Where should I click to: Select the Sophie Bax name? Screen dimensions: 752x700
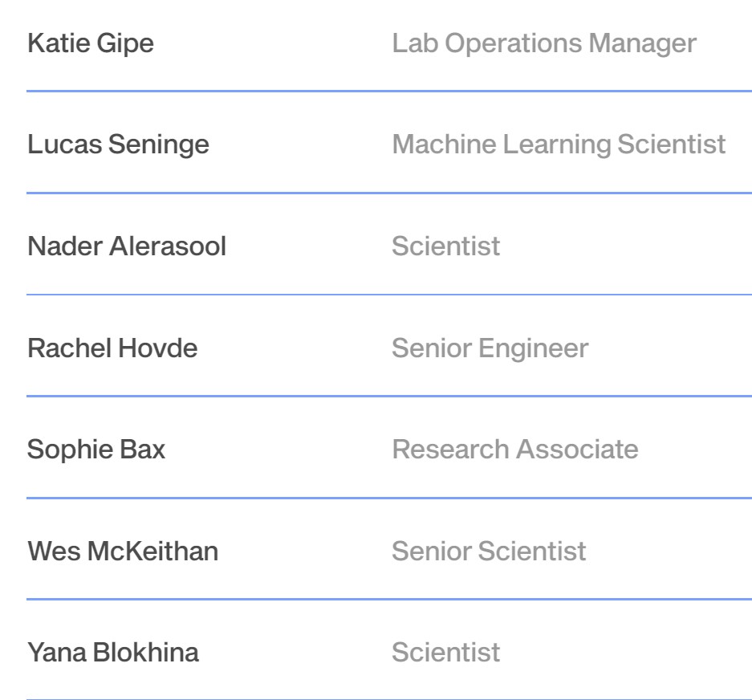(x=96, y=450)
